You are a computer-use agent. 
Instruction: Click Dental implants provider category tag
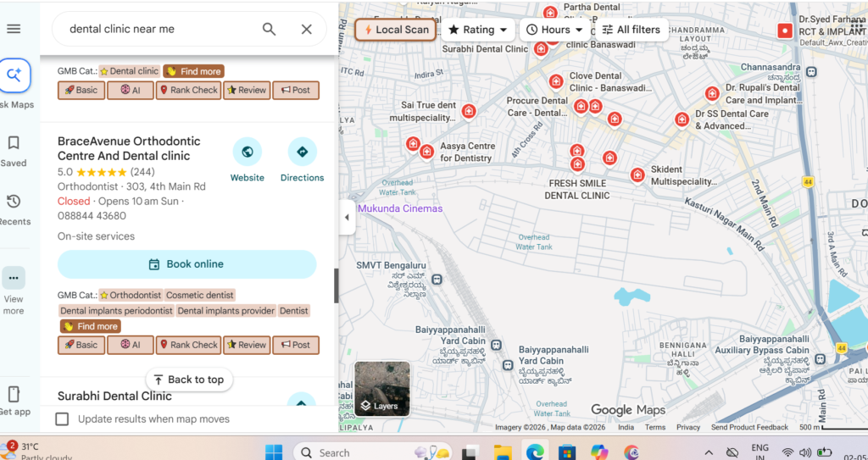pos(225,311)
